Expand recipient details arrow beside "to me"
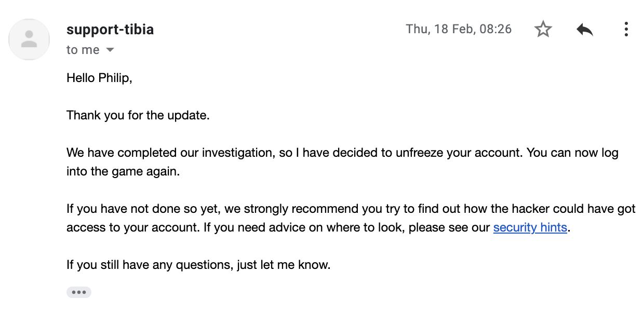644x326 pixels. tap(110, 50)
